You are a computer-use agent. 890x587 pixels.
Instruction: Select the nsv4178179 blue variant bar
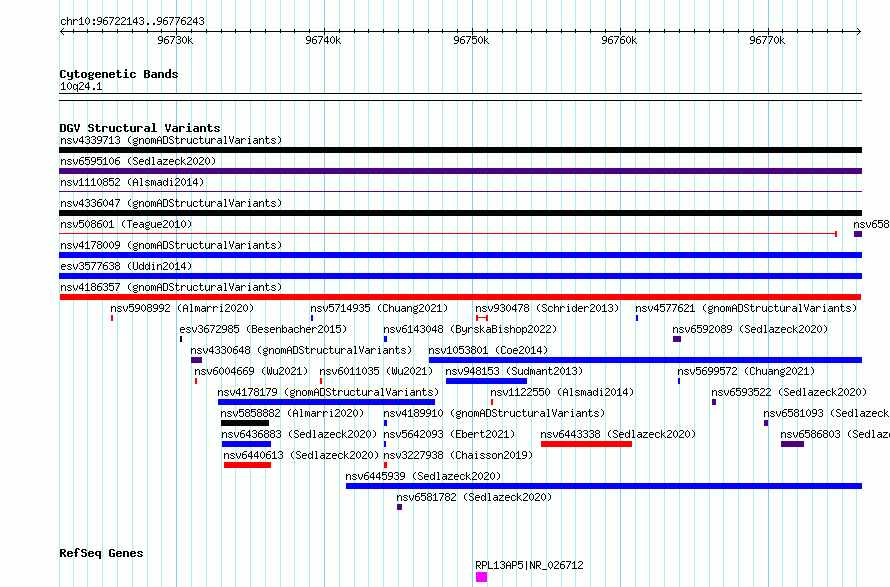click(x=326, y=402)
